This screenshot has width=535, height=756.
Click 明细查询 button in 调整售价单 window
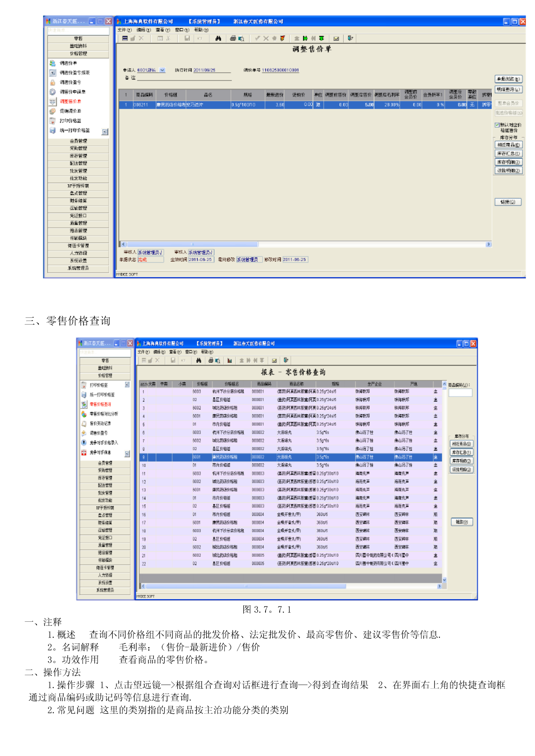click(508, 89)
